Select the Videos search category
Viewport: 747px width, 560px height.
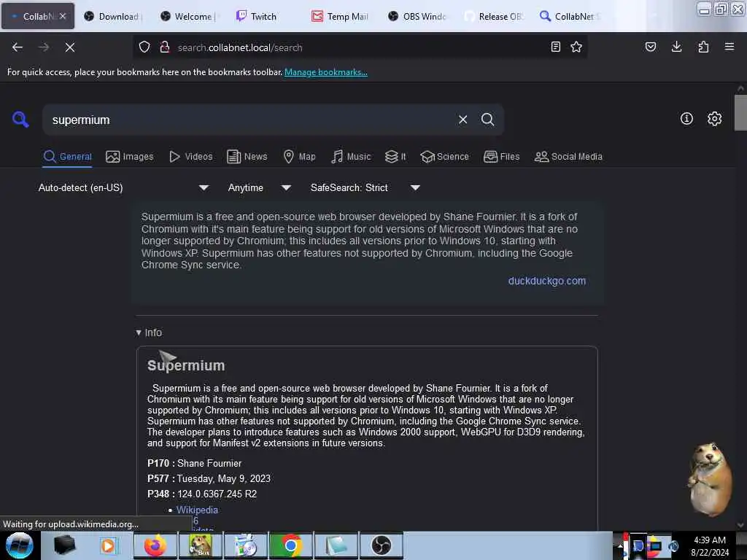click(191, 156)
